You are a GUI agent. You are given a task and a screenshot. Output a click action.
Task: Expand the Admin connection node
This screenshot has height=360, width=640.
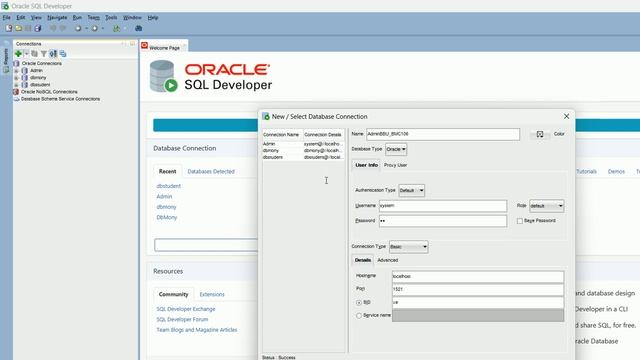17,71
